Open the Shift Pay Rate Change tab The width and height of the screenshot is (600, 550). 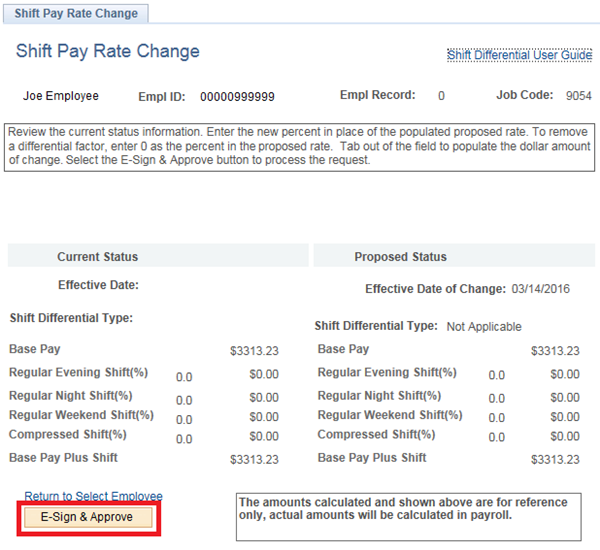click(76, 13)
